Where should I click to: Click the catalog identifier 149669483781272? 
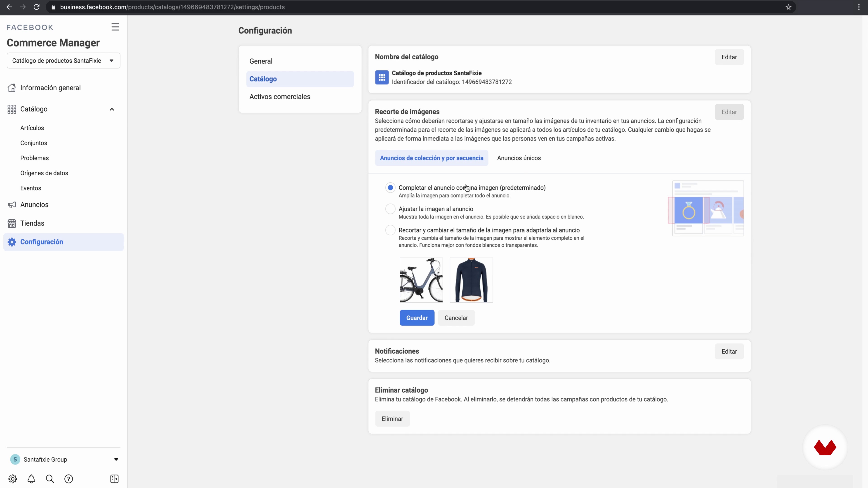click(487, 82)
